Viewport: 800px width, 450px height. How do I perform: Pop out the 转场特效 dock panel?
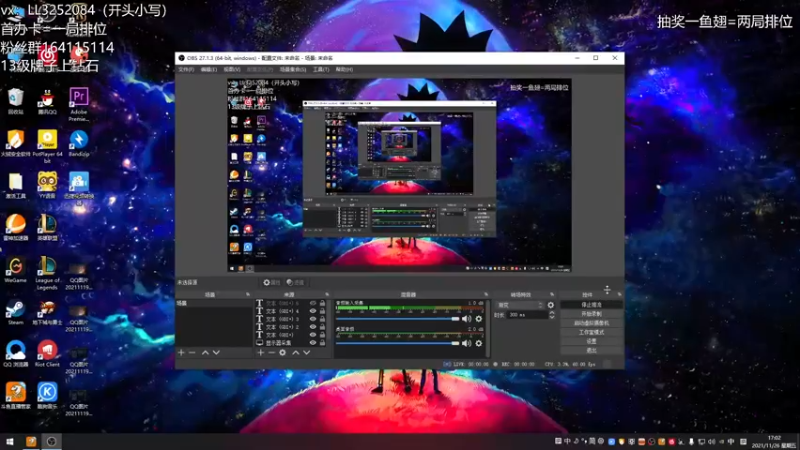[552, 294]
